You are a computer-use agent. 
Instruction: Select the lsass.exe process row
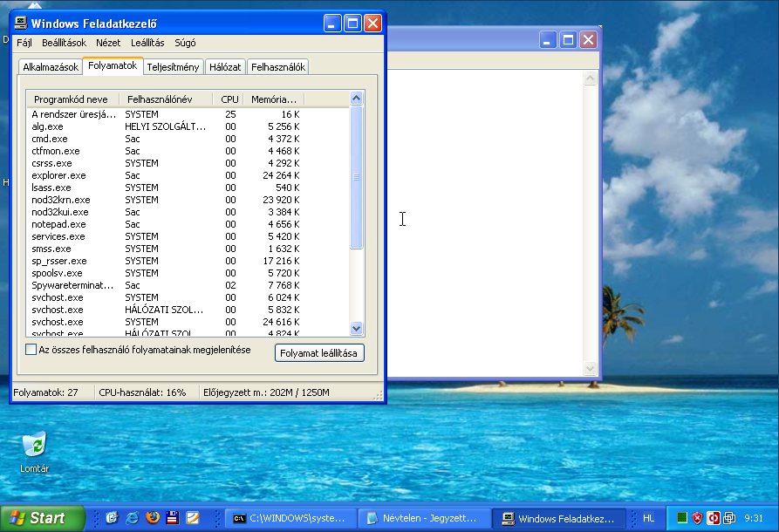tap(188, 188)
